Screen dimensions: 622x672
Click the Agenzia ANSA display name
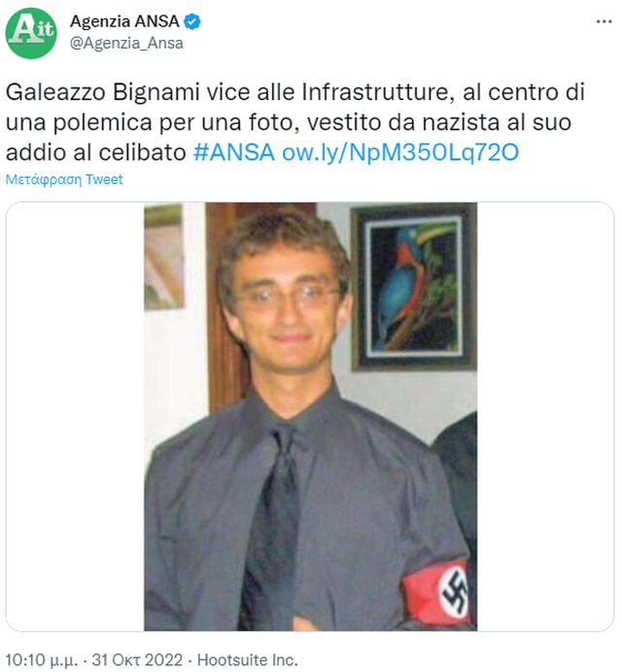point(124,21)
